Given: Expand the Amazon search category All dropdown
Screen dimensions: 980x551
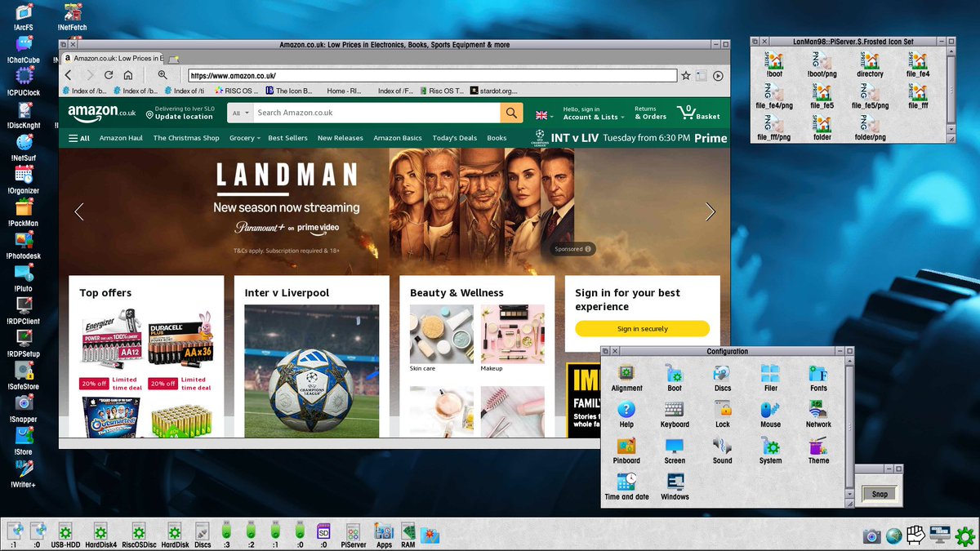Looking at the screenshot, I should pos(240,113).
